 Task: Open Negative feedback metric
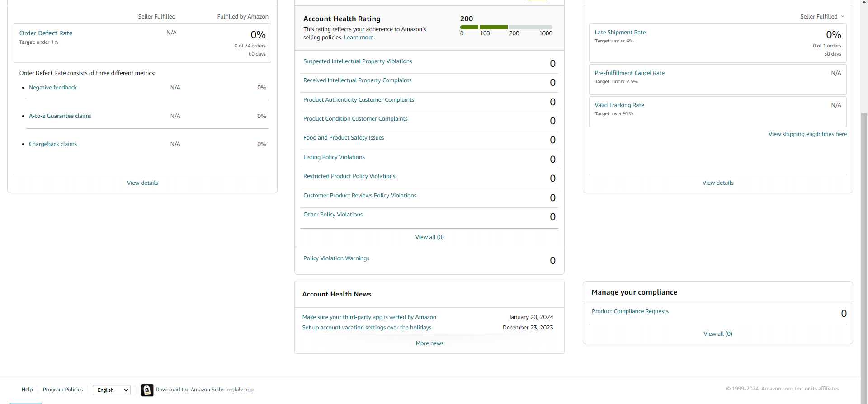[53, 88]
